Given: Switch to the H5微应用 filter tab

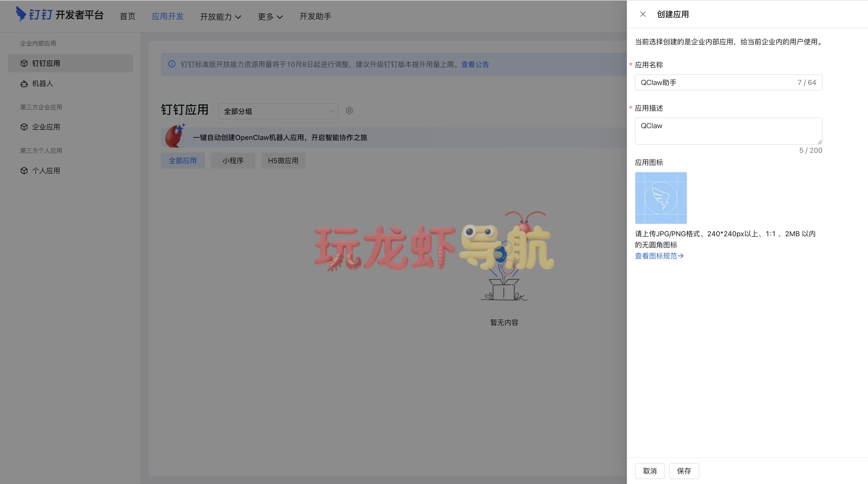Looking at the screenshot, I should pyautogui.click(x=283, y=160).
